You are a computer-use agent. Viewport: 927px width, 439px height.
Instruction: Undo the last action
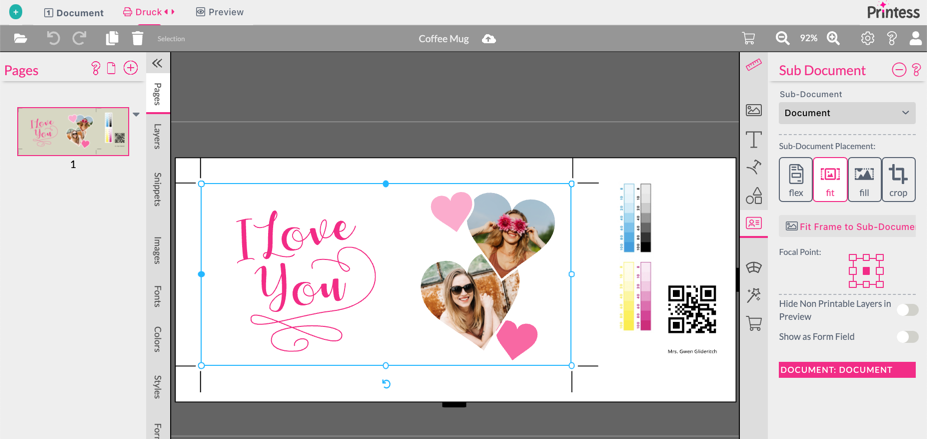[x=53, y=38]
